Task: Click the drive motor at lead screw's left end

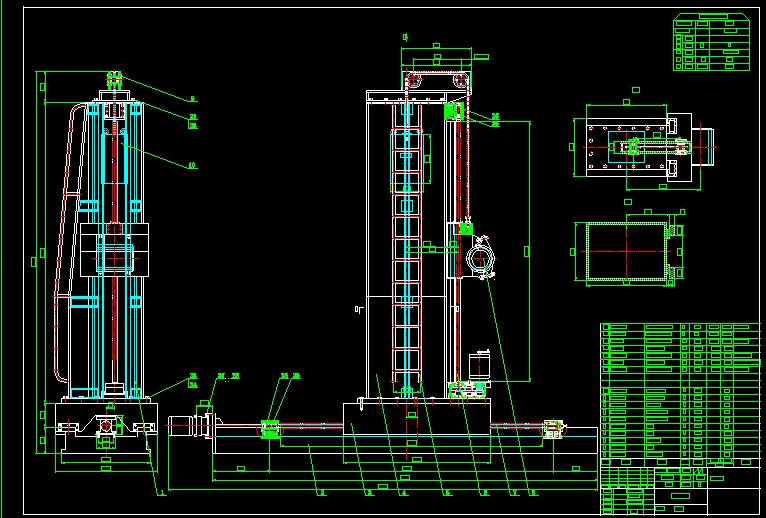Action: (185, 425)
